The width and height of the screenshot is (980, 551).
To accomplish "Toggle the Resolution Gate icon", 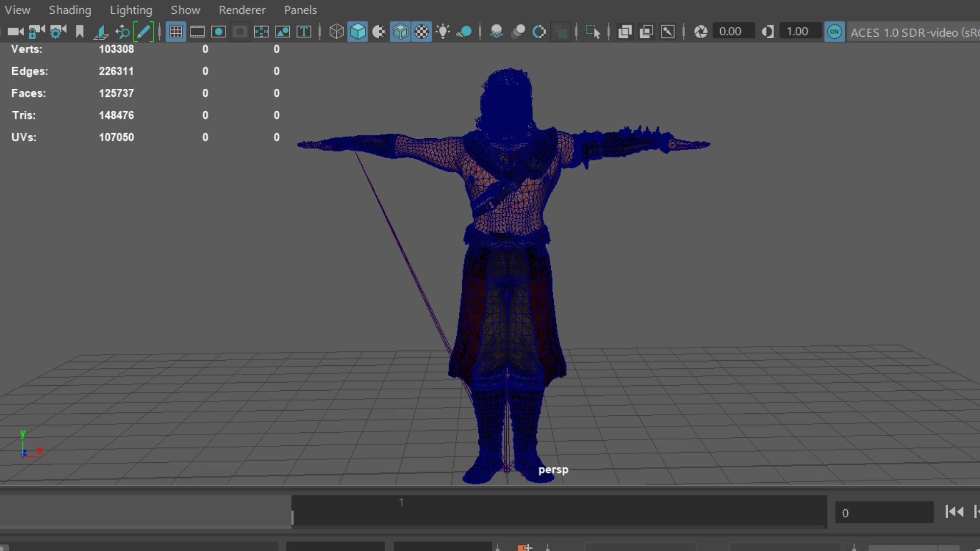I will coord(218,32).
